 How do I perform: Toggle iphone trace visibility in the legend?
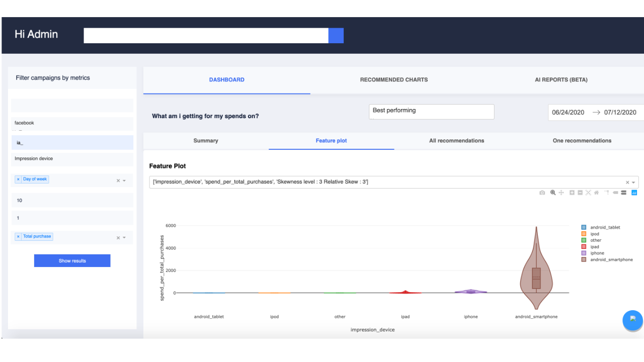[593, 253]
